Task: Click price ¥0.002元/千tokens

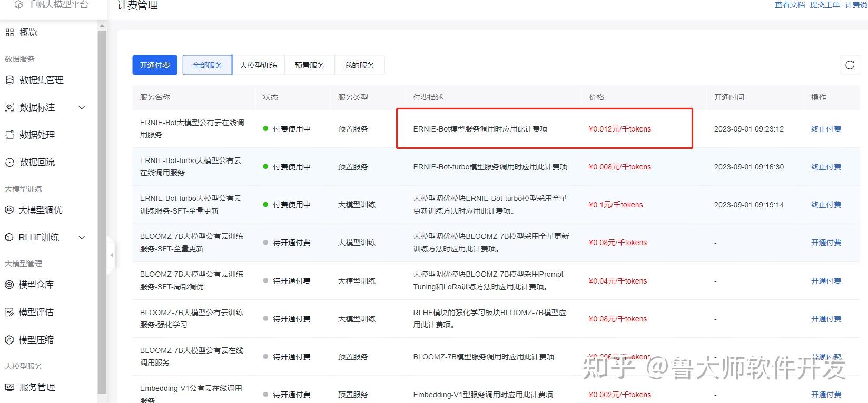Action: (x=620, y=395)
